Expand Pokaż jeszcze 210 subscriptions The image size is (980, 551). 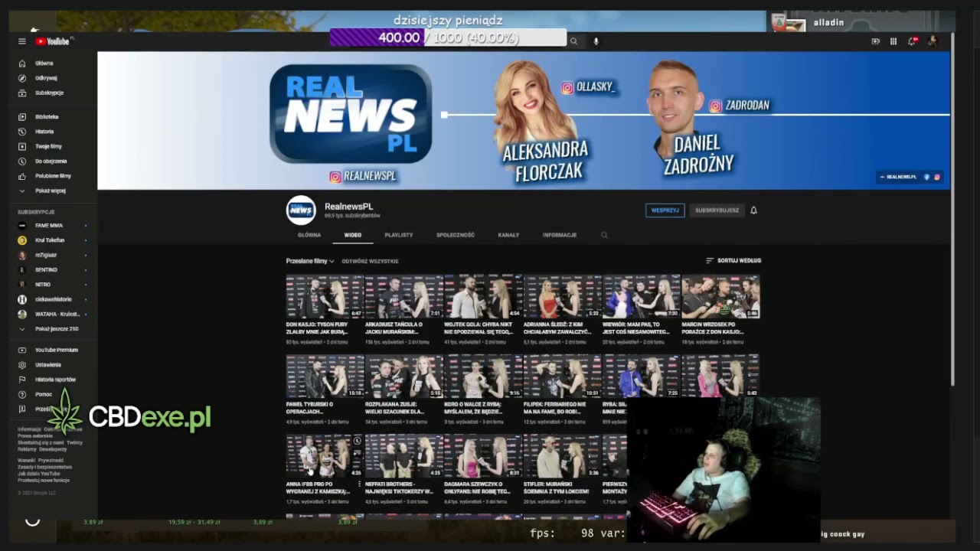(56, 329)
